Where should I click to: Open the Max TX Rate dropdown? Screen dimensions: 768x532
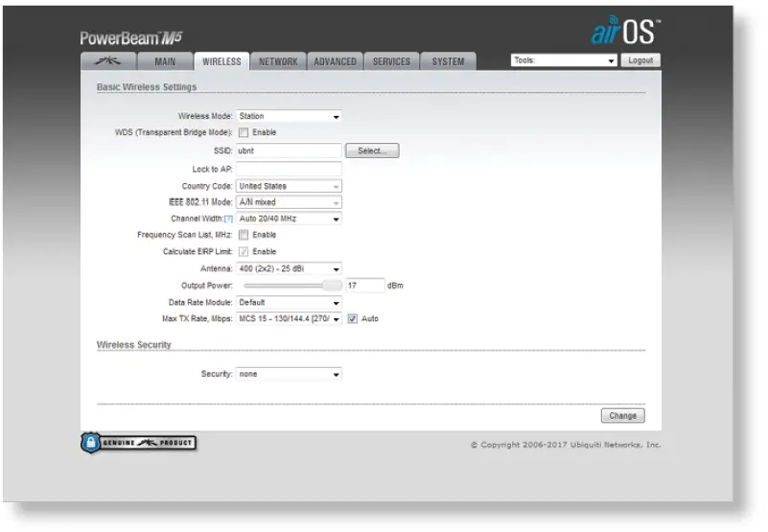tap(289, 319)
